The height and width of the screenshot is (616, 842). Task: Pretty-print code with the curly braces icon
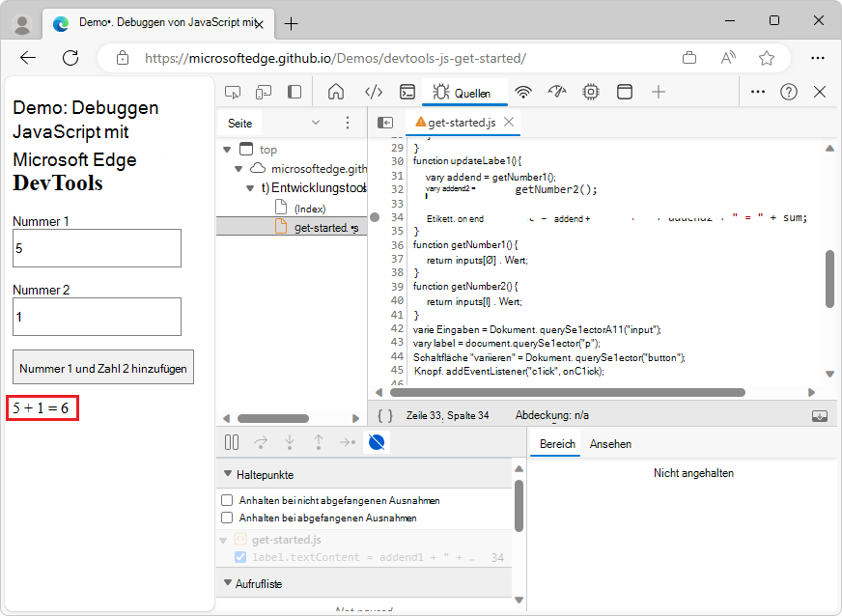coord(385,415)
